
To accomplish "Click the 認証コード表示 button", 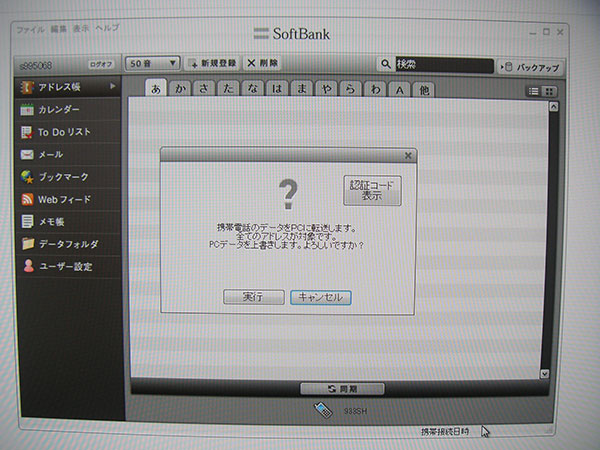I will 372,191.
